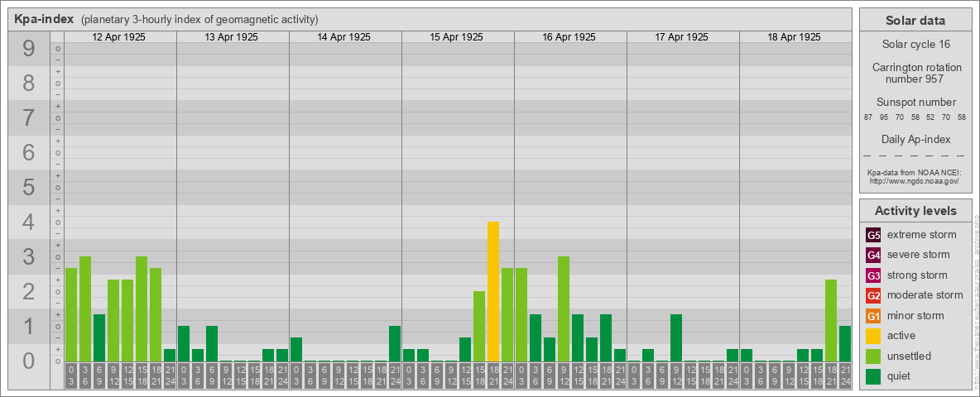The height and width of the screenshot is (397, 980).
Task: Click the 'extreme storm' legend text
Action: pyautogui.click(x=922, y=236)
